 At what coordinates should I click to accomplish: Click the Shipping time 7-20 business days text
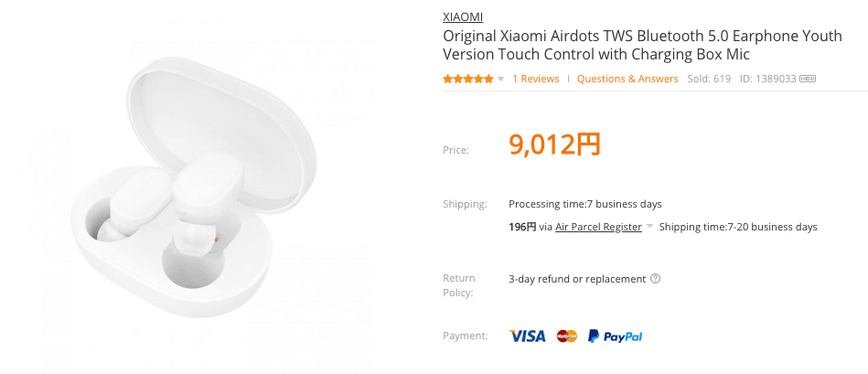click(737, 227)
